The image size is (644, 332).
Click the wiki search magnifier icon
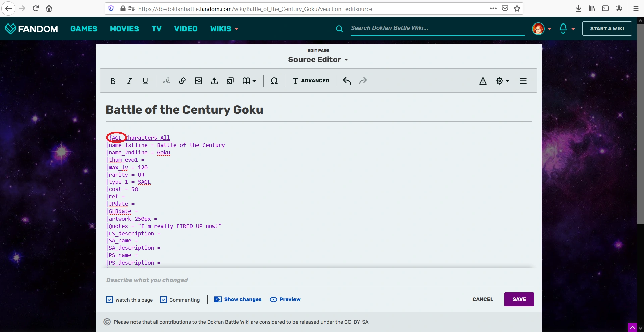point(339,29)
